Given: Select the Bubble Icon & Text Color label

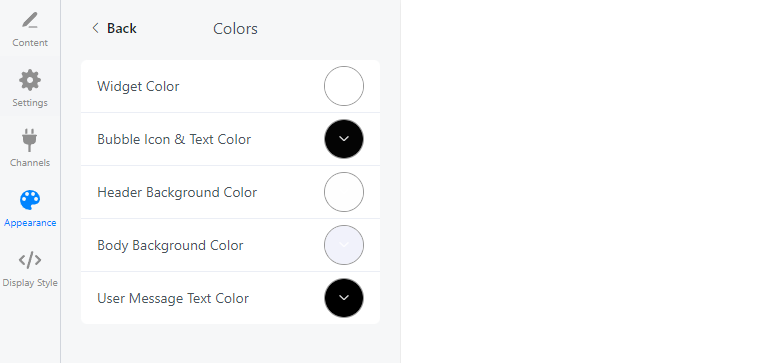Looking at the screenshot, I should pyautogui.click(x=174, y=139).
